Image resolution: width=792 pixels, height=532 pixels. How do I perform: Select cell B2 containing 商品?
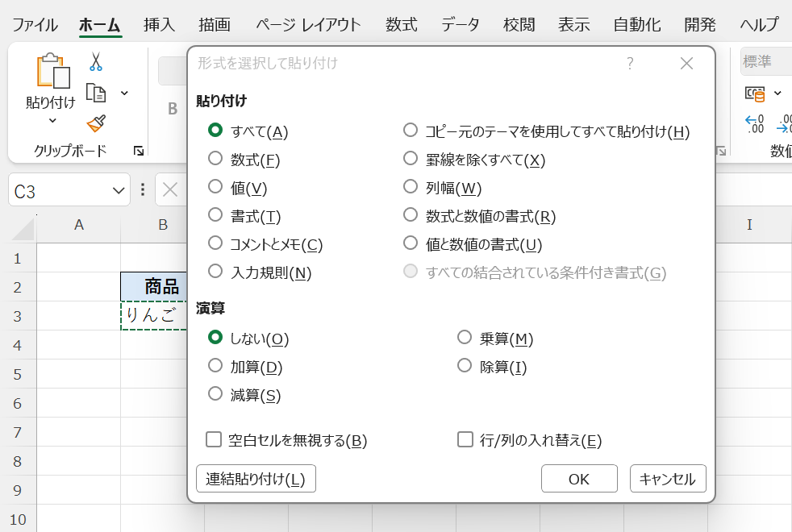tap(154, 286)
